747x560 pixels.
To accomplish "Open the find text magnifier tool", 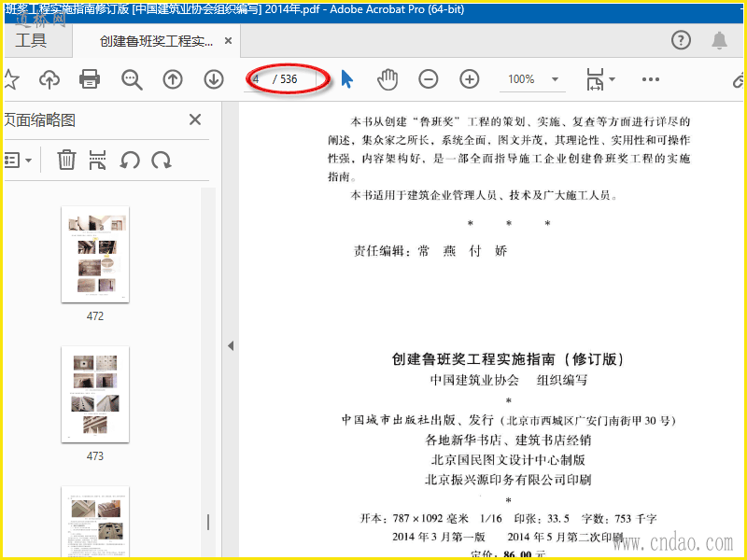I will pos(132,79).
